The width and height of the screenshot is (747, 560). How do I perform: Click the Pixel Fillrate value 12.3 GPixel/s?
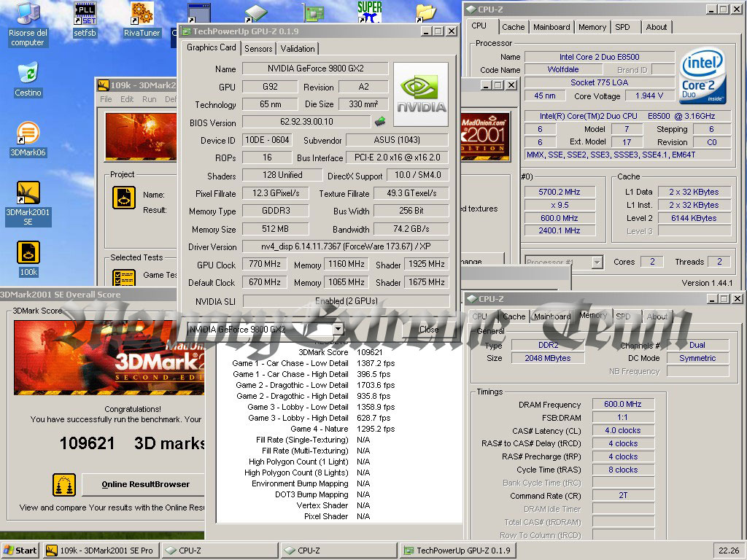[x=275, y=193]
